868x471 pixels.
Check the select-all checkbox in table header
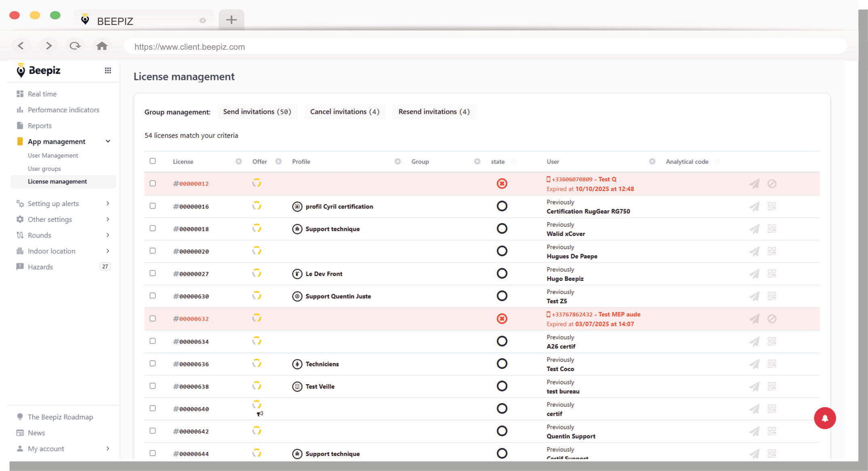(x=153, y=161)
